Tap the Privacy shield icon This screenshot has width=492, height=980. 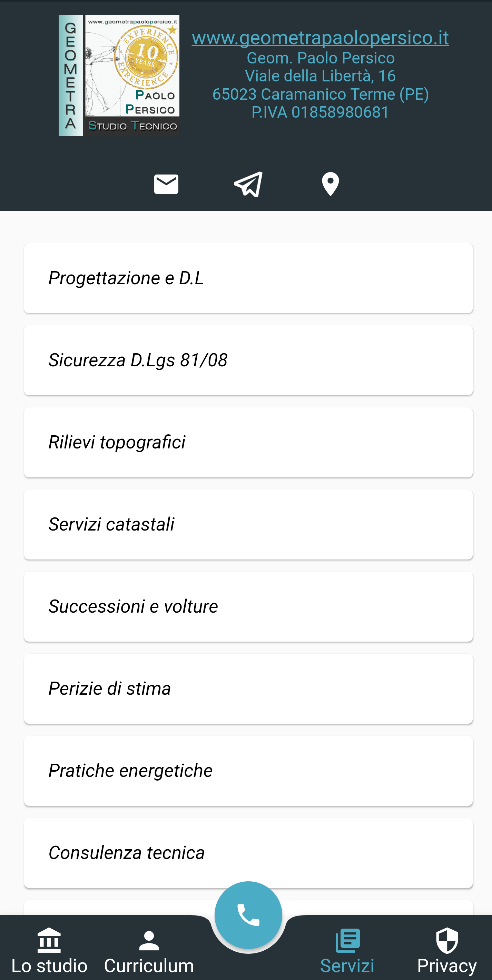click(447, 940)
